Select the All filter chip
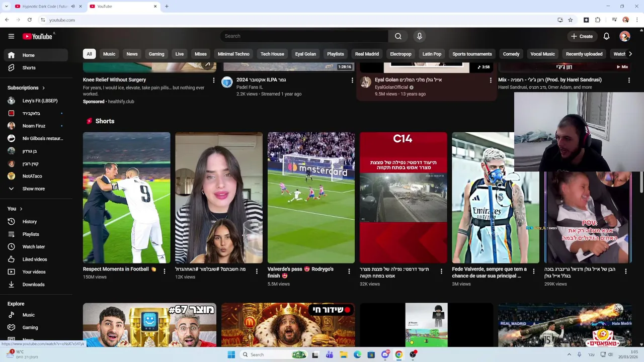Viewport: 644px width, 362px height. coord(89,54)
